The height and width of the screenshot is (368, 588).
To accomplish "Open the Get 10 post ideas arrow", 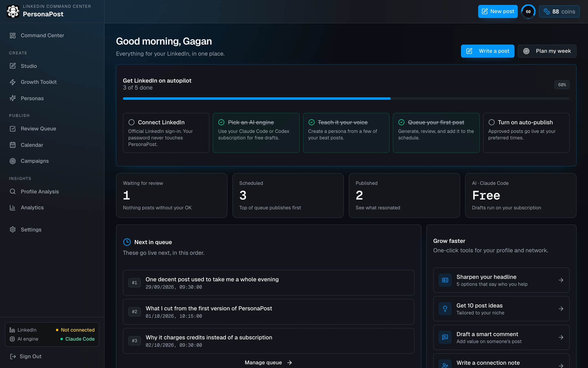I will click(x=561, y=309).
